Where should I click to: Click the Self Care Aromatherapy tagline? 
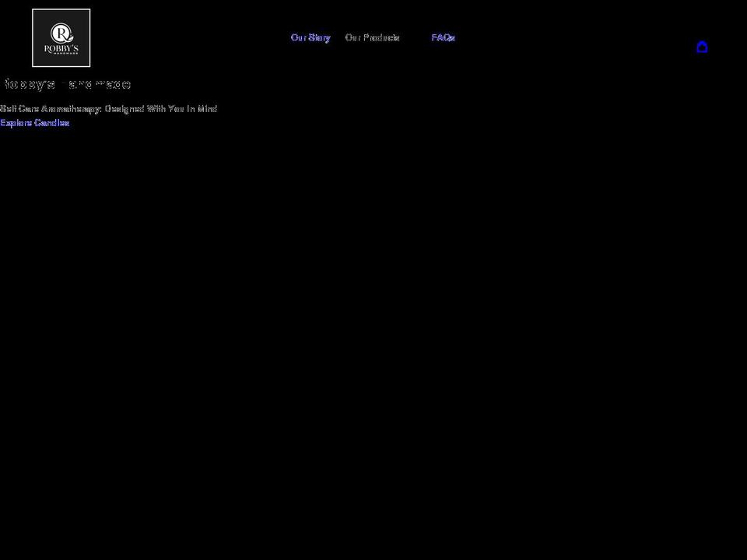point(109,109)
